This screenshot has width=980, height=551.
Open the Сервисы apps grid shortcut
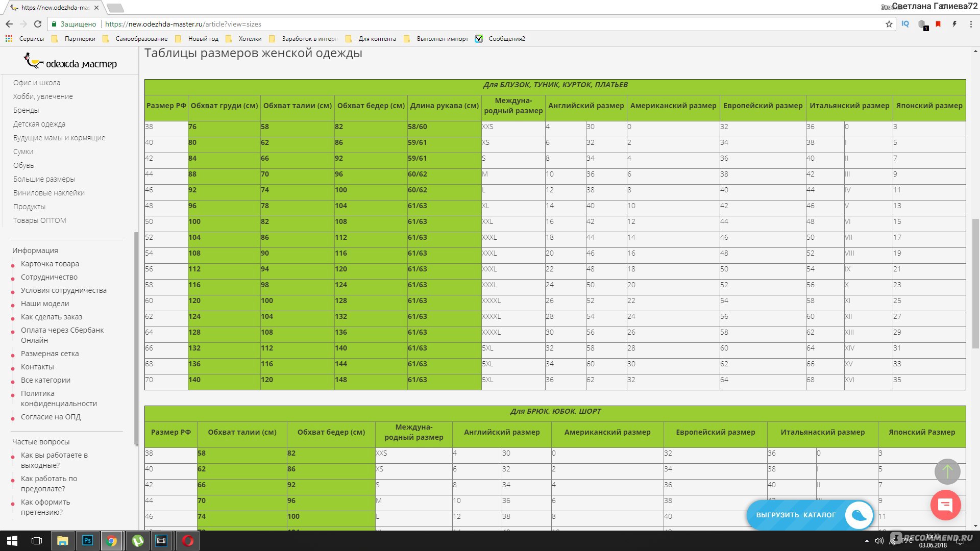tap(24, 39)
